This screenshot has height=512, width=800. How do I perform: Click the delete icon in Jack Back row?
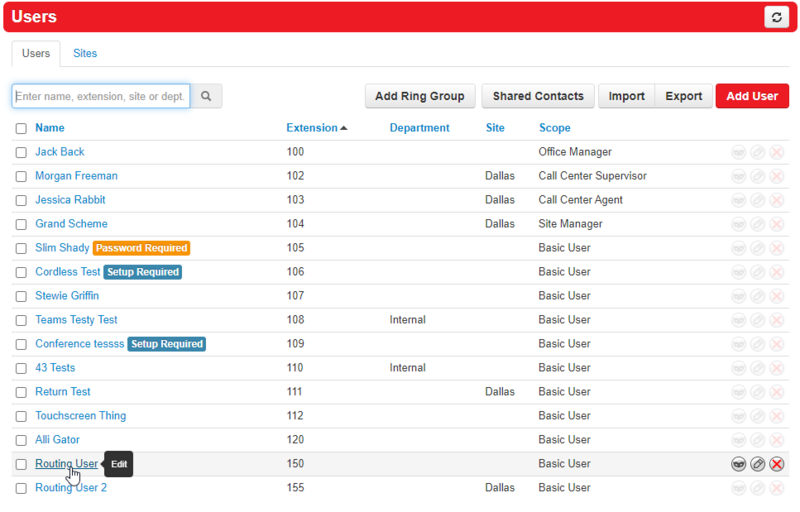(x=777, y=152)
